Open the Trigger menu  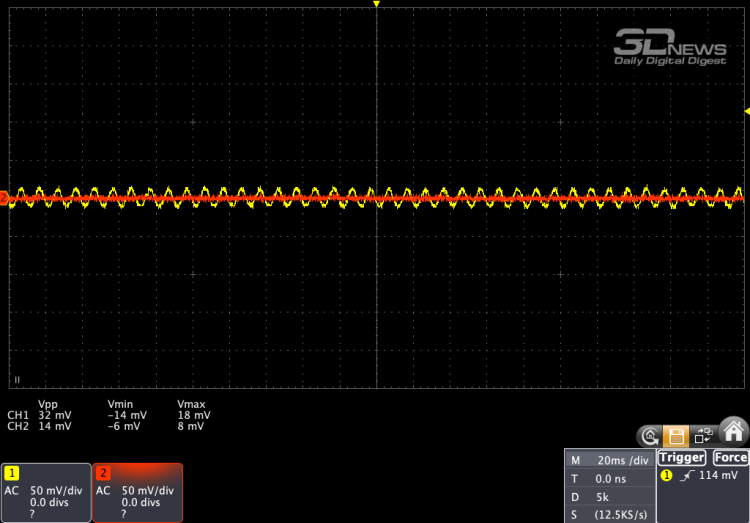681,457
